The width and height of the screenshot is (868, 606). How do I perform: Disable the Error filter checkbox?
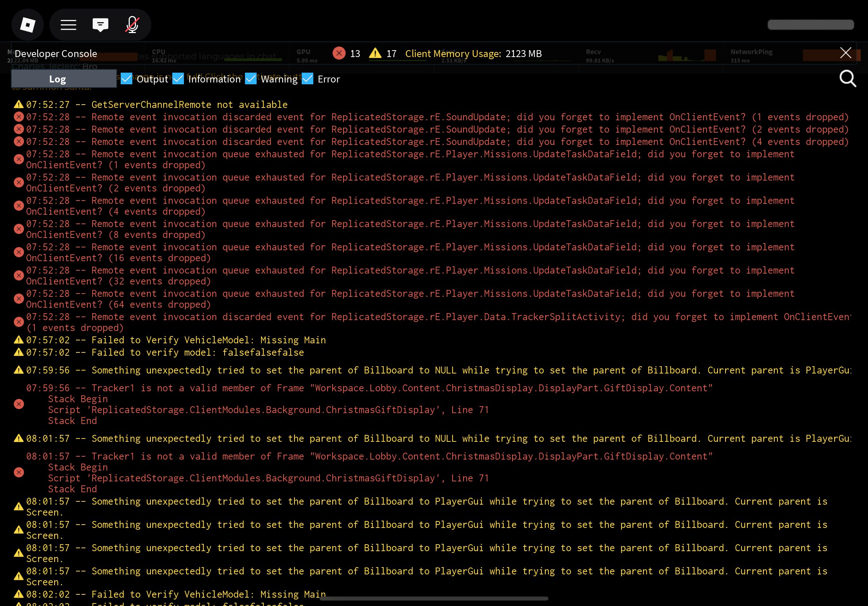[308, 79]
